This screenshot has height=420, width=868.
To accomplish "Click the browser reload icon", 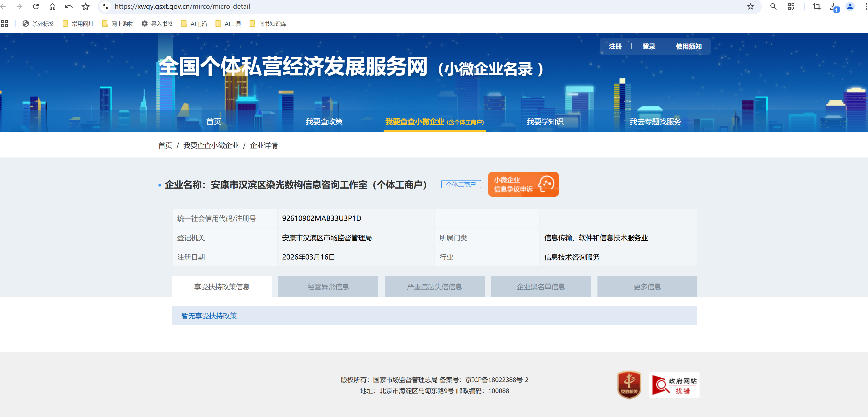I will pos(36,6).
